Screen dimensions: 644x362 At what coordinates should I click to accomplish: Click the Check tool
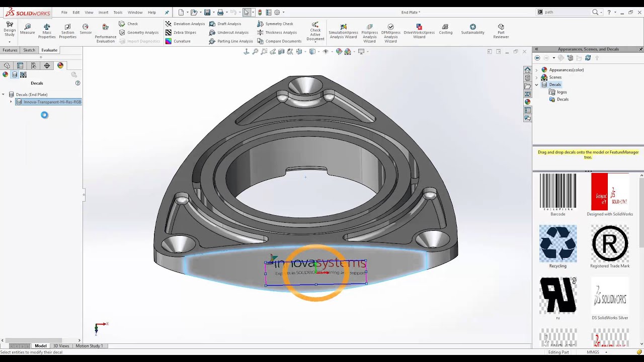(128, 24)
